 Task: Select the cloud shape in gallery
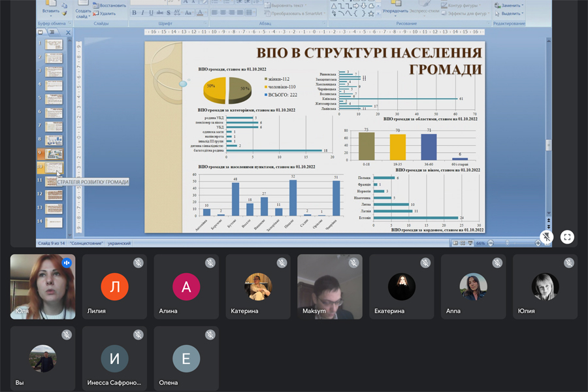[371, 6]
